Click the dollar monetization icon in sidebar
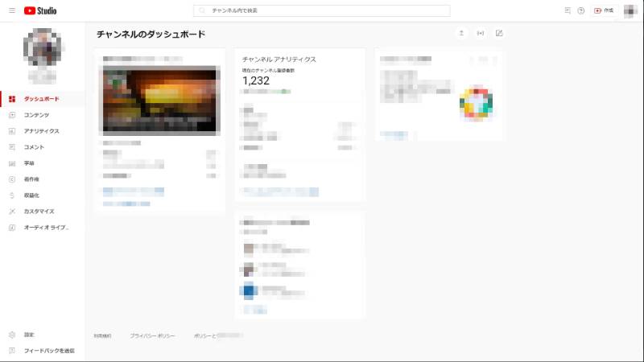 tap(12, 195)
